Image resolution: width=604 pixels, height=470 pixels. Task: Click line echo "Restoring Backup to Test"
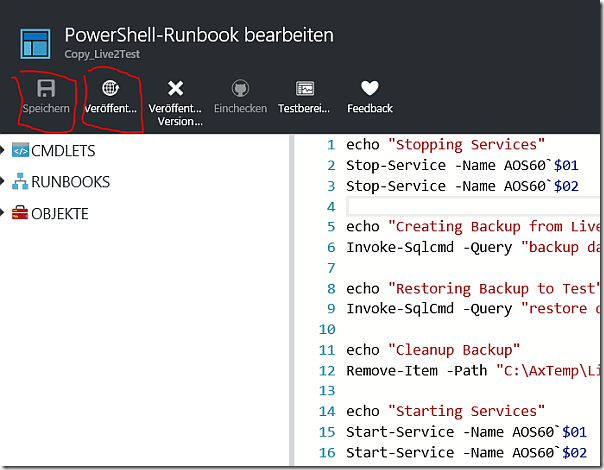(473, 289)
